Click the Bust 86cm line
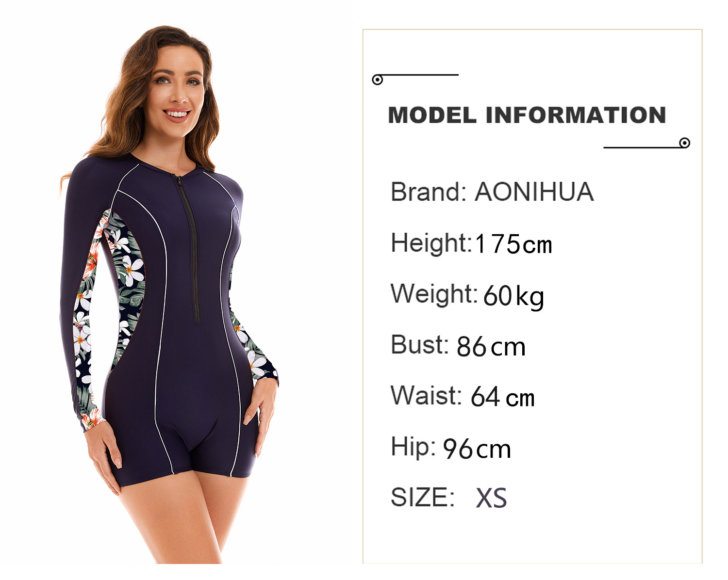Screen dimensions: 728x580 pyautogui.click(x=458, y=346)
